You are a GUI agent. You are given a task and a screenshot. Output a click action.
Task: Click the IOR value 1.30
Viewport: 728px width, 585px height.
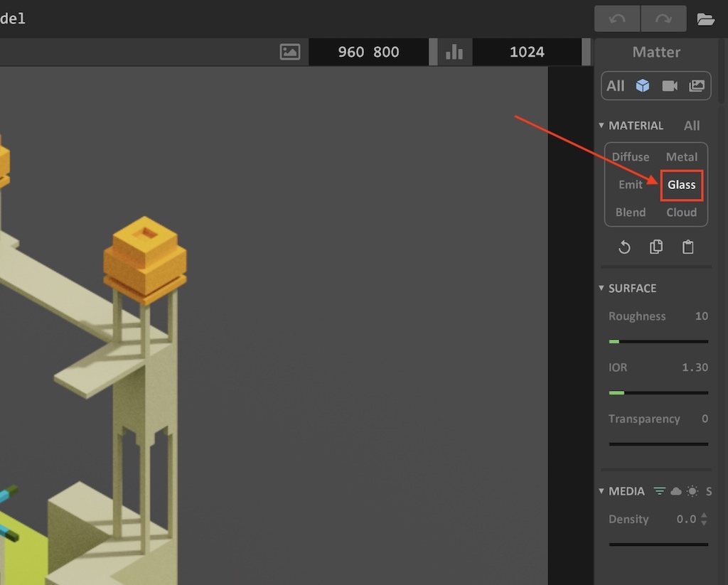695,367
